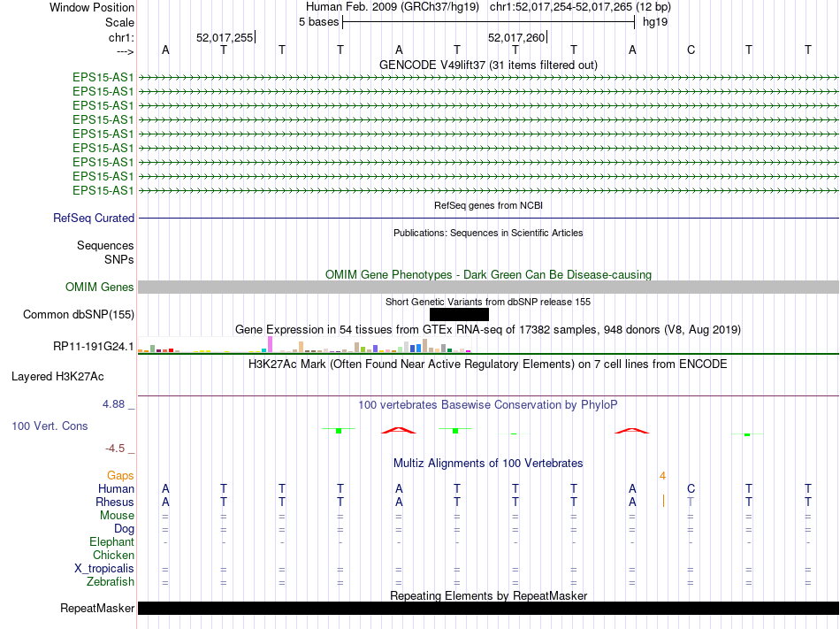Click the Layered H3K27Ac label

[x=57, y=377]
